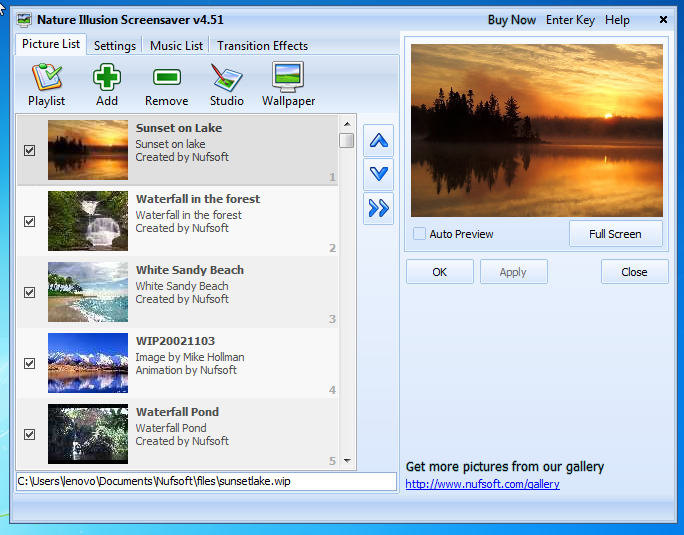This screenshot has height=535, width=684.
Task: Click the Apply button
Action: (513, 272)
